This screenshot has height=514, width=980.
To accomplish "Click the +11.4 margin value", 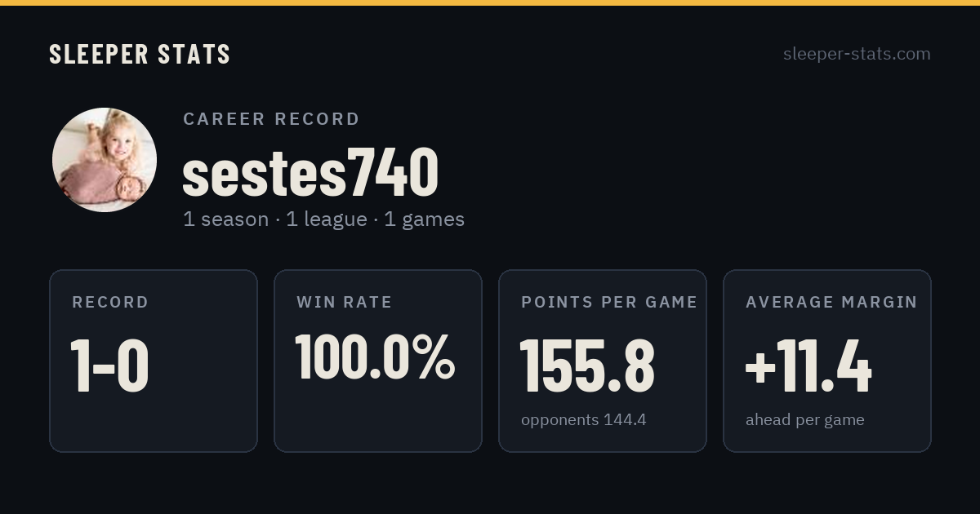I will pos(808,366).
